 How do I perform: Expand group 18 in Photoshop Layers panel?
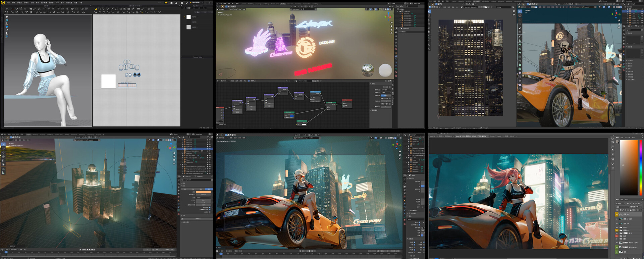click(x=619, y=233)
